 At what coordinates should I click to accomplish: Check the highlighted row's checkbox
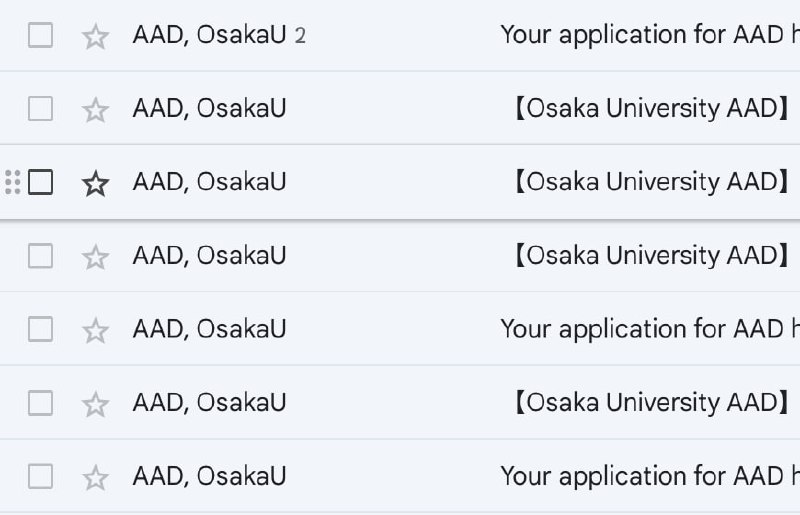(x=40, y=182)
